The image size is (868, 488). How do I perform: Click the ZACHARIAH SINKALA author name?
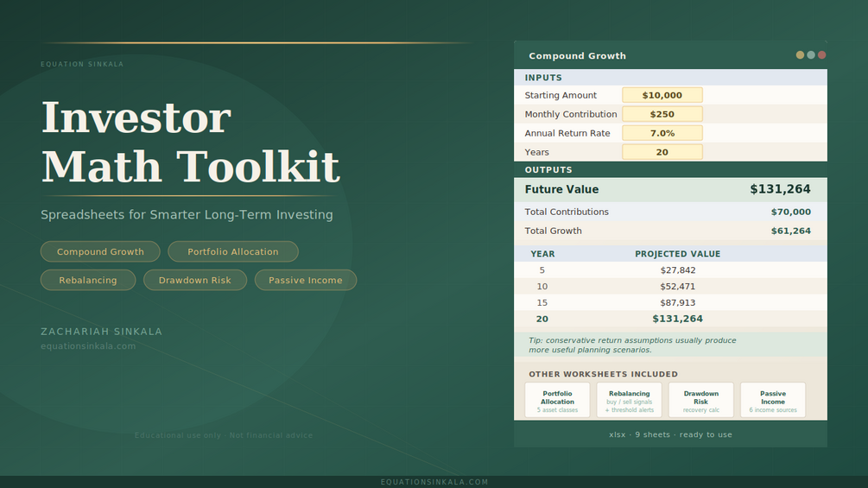click(101, 332)
